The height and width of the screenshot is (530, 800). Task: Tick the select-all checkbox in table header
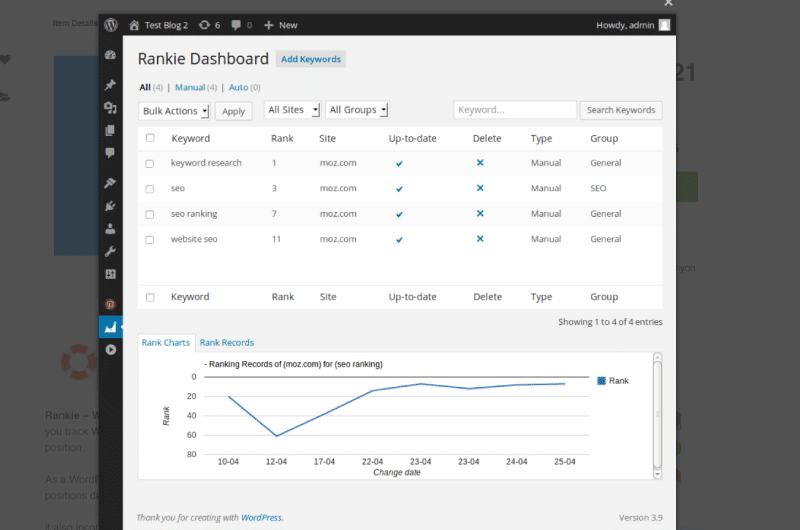point(150,138)
